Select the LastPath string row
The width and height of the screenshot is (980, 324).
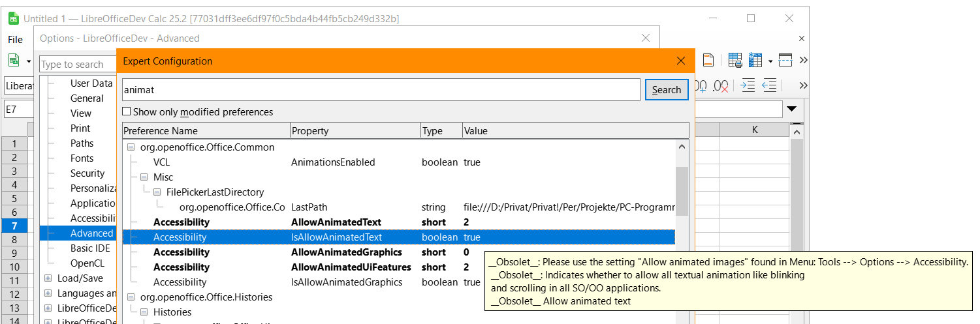click(398, 207)
